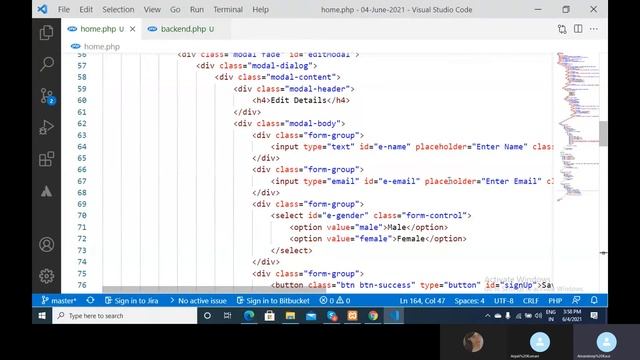The height and width of the screenshot is (360, 640).
Task: Open the Atlassian panel icon in activity bar
Action: (47, 191)
